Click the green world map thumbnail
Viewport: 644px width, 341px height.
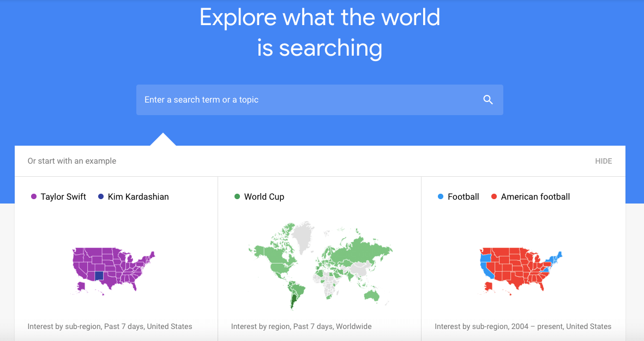point(319,263)
